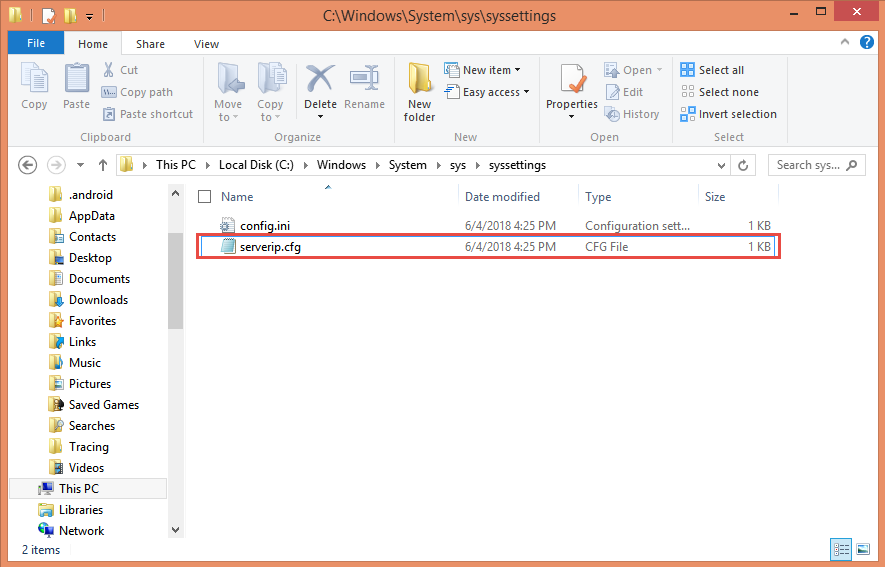Open the File tab
The height and width of the screenshot is (567, 885).
(x=36, y=43)
